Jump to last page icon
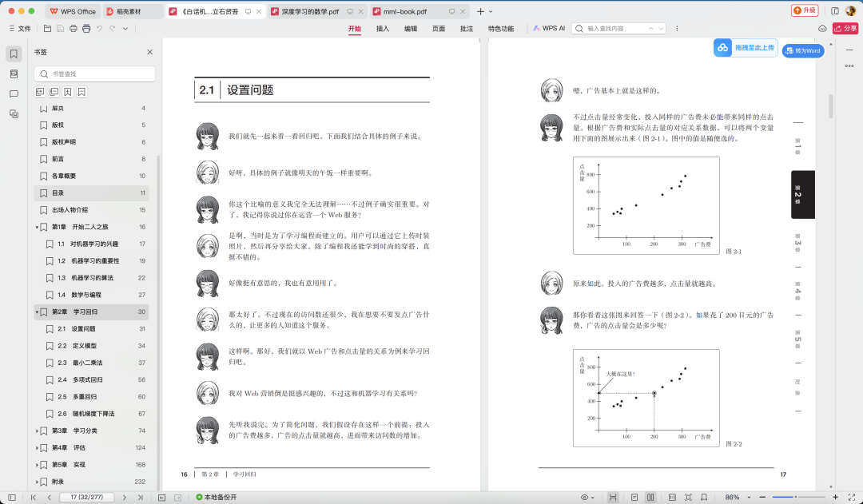 [x=141, y=497]
